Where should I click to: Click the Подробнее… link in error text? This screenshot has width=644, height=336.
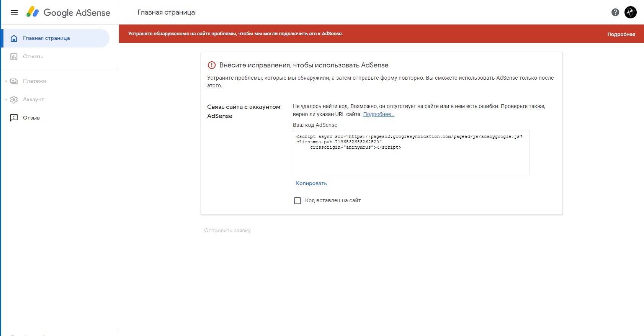tap(379, 114)
